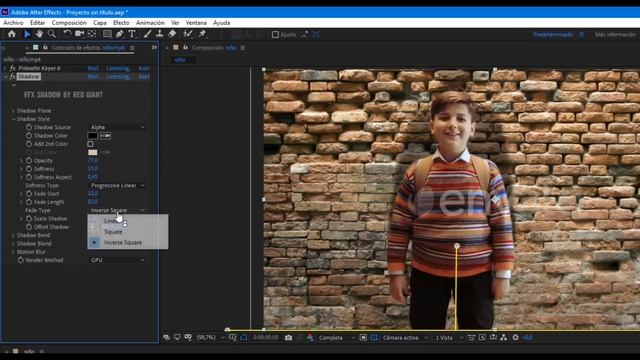Click the Opacity value 77,0
640x360 pixels.
93,160
